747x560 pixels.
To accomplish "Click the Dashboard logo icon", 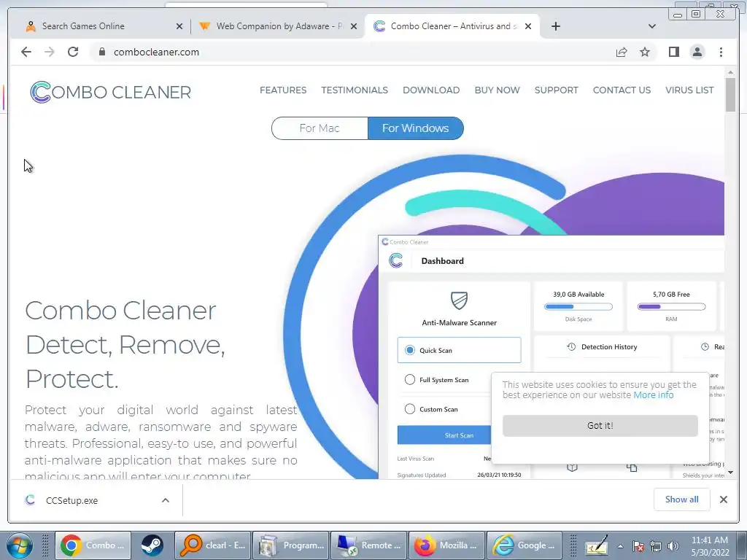I will pos(396,260).
